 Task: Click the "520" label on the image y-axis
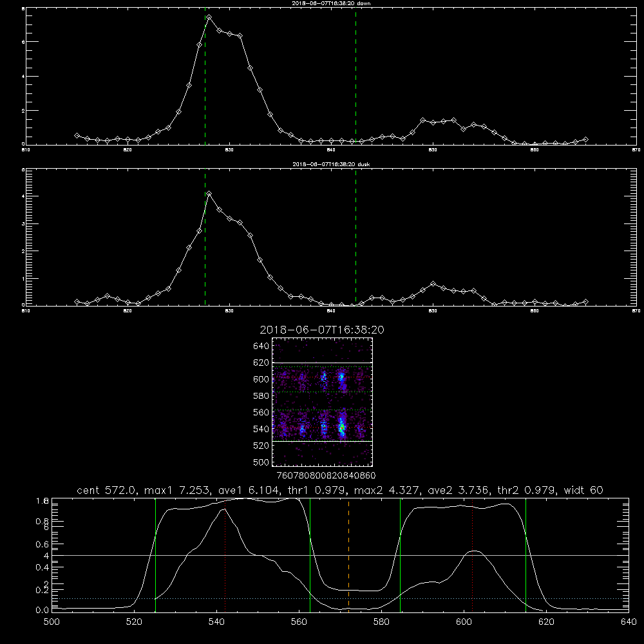[x=261, y=446]
